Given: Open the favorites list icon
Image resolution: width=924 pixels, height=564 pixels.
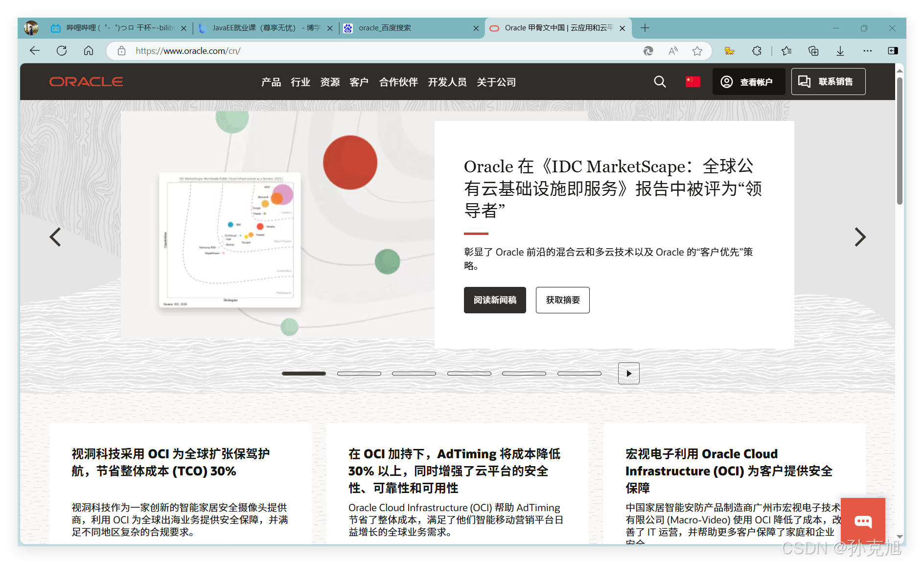Looking at the screenshot, I should click(786, 51).
